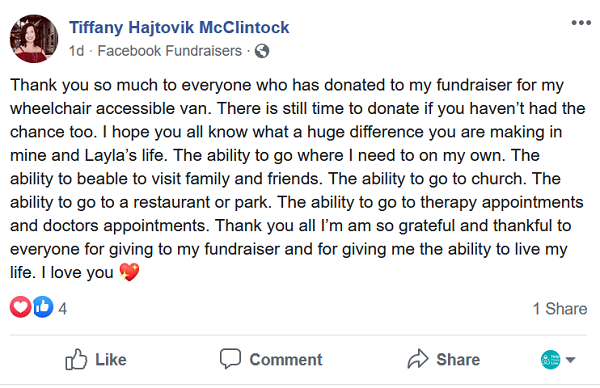Image resolution: width=600 pixels, height=388 pixels.
Task: Click the blue thumbs-up reaction icon
Action: coord(42,307)
